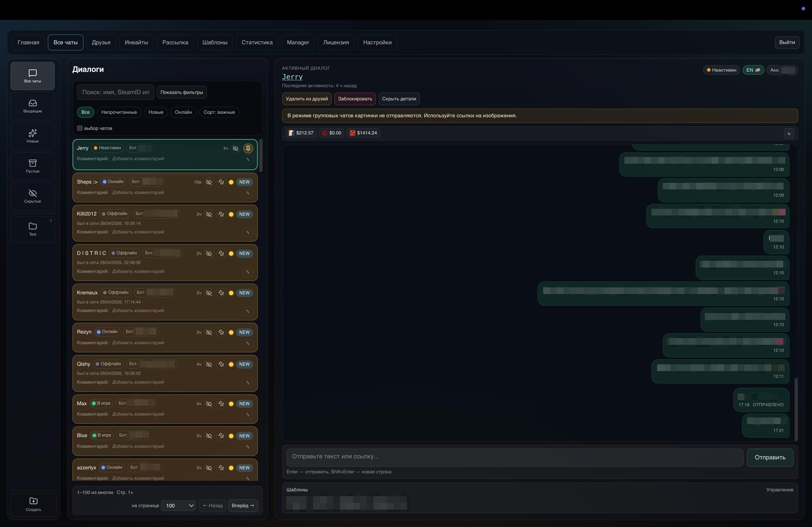Click the Отправить send button

pos(770,458)
